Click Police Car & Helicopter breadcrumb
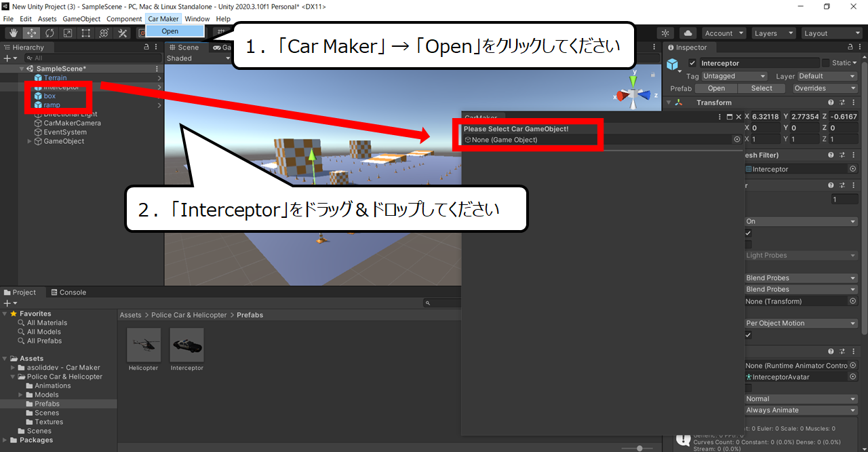This screenshot has height=452, width=868. (189, 315)
